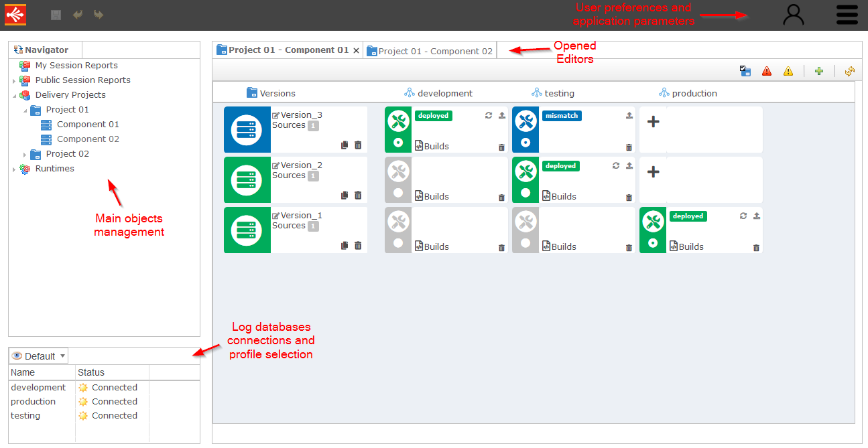This screenshot has width=868, height=448.
Task: Open the red errors alert icon
Action: pos(767,71)
